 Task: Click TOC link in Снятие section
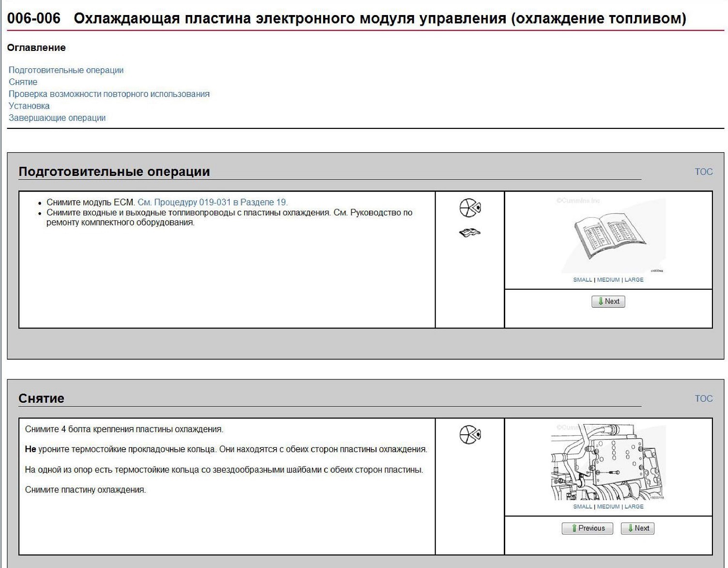(x=704, y=398)
